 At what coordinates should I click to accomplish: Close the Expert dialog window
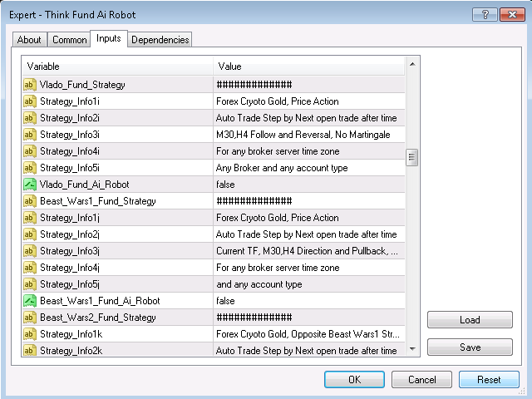point(512,15)
